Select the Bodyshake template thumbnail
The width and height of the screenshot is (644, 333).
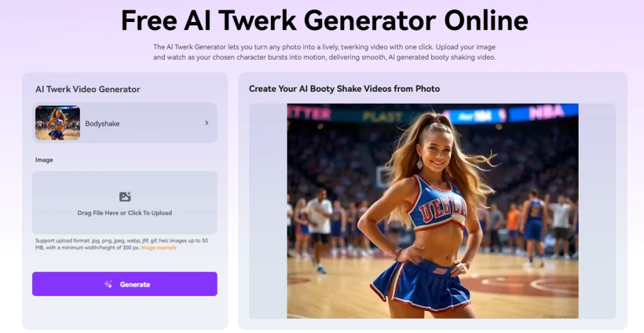coord(57,123)
